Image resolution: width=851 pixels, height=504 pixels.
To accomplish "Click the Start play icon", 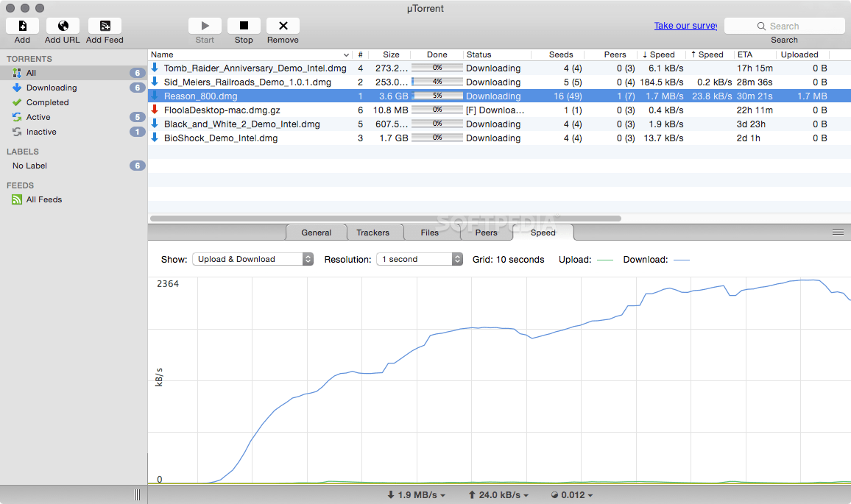I will click(205, 26).
